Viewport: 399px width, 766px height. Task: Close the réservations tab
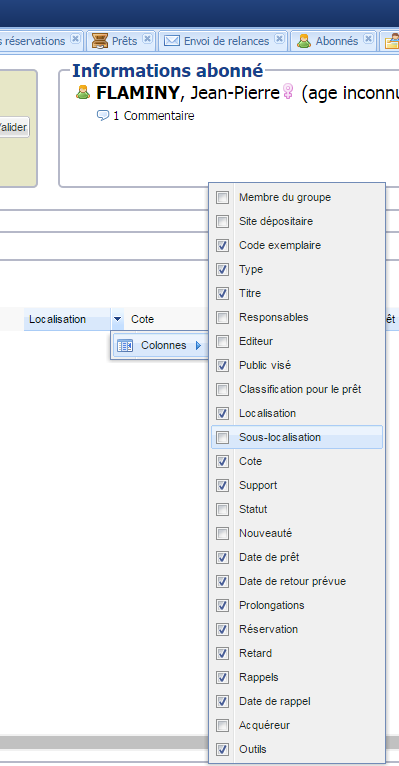pos(75,39)
